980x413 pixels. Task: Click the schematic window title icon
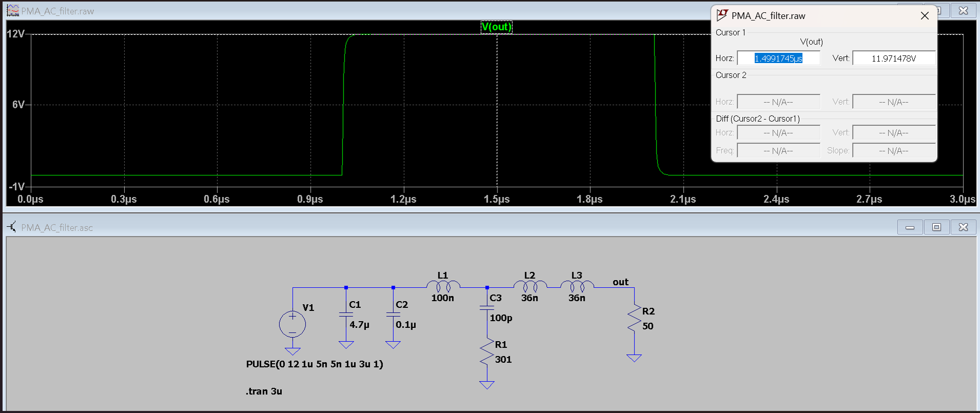point(12,227)
